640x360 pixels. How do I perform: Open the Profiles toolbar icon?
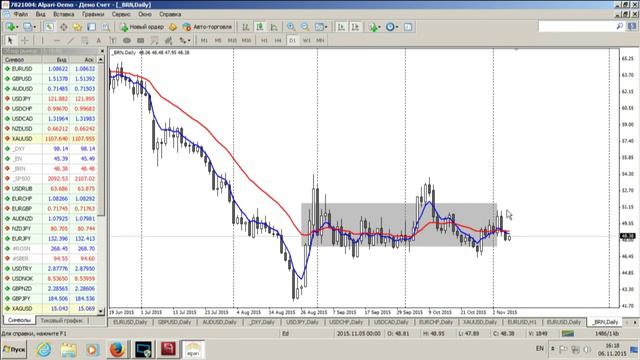(27, 27)
